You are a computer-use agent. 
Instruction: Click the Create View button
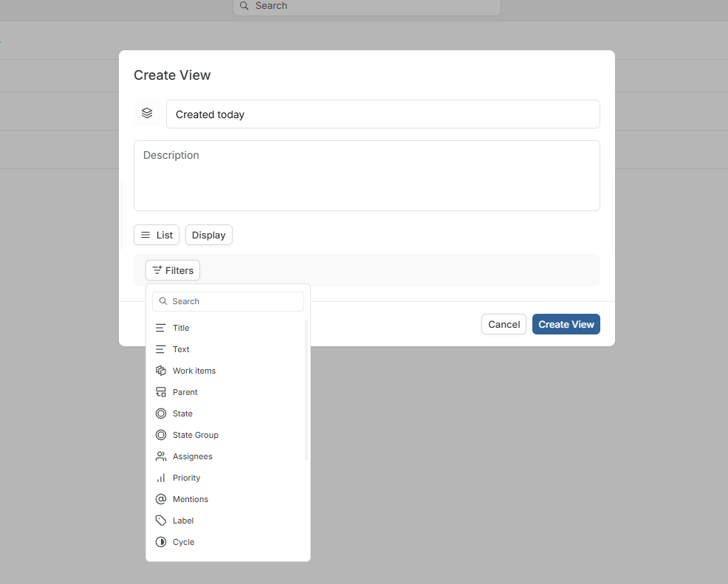pyautogui.click(x=566, y=324)
